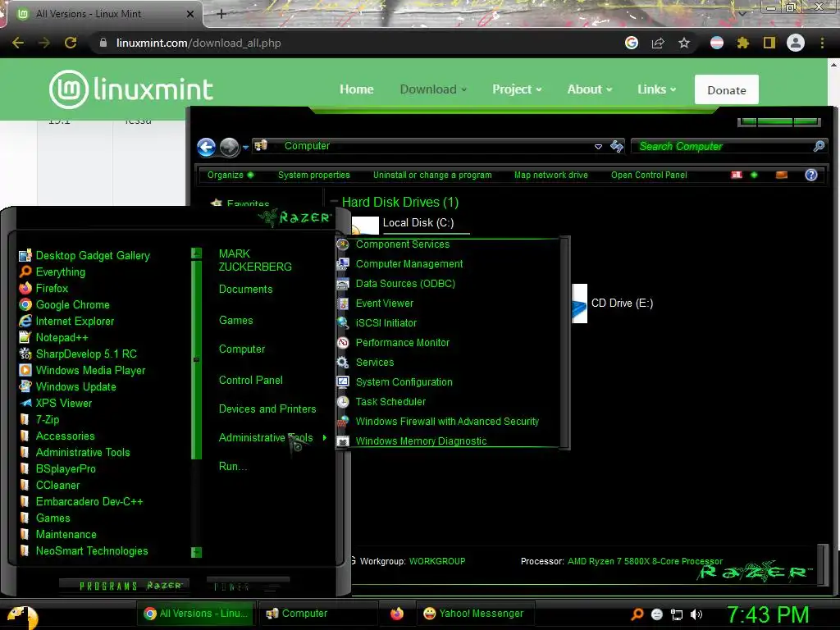840x630 pixels.
Task: Open Devices and Printers from start menu
Action: [x=267, y=409]
